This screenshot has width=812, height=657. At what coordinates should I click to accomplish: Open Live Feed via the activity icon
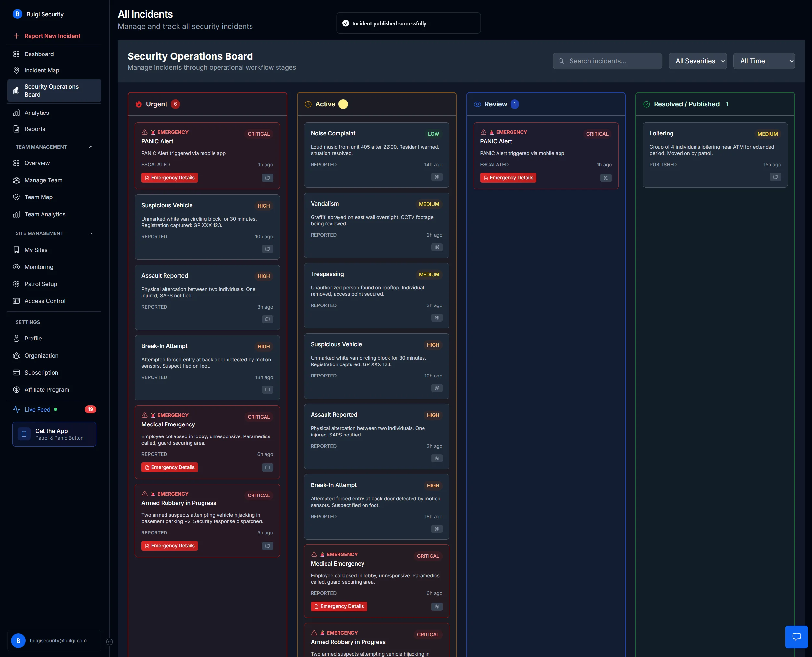pyautogui.click(x=16, y=409)
